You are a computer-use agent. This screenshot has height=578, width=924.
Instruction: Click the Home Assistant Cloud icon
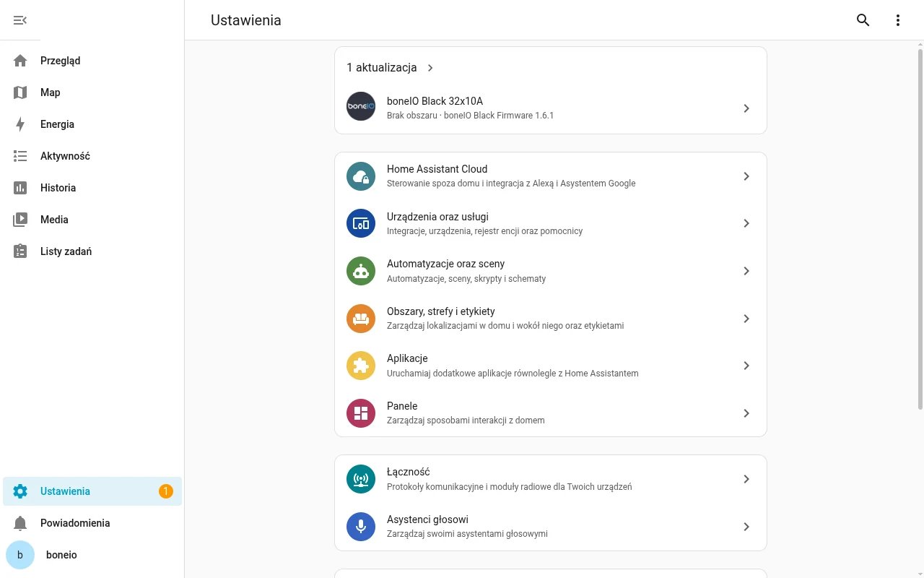pyautogui.click(x=361, y=176)
